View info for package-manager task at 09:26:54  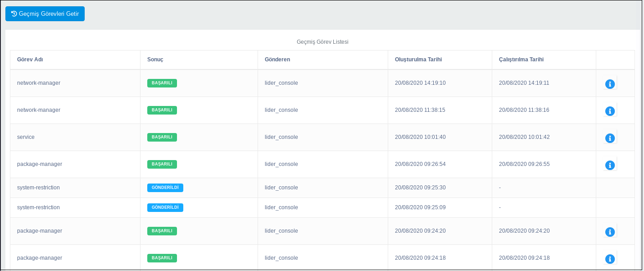tap(610, 165)
